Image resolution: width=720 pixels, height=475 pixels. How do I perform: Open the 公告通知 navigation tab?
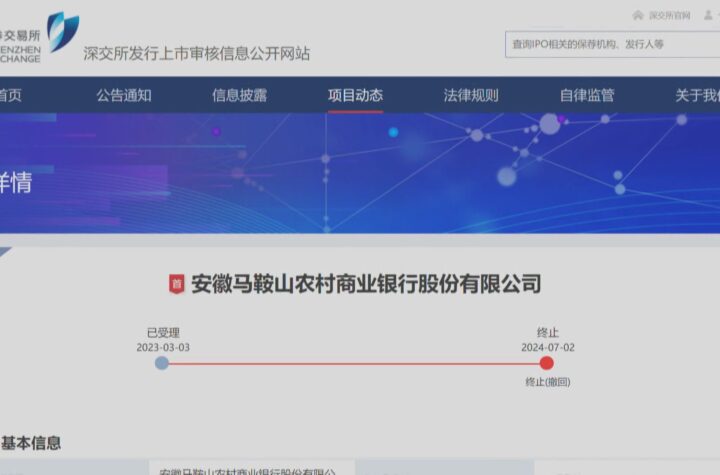(x=124, y=96)
